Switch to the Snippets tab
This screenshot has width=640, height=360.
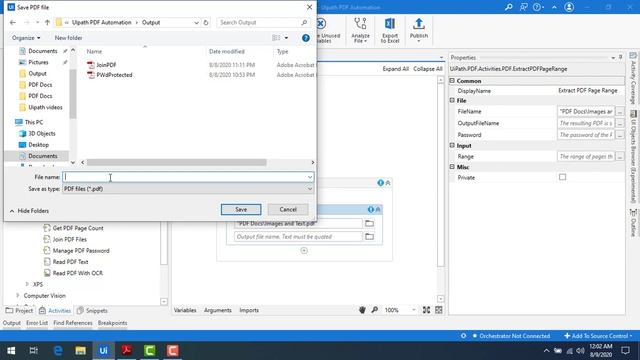click(x=92, y=311)
